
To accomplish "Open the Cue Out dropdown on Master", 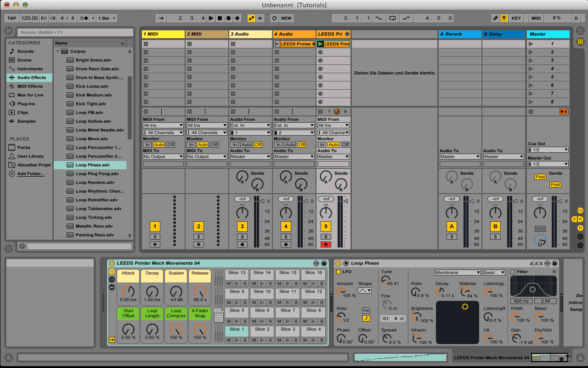I will [548, 149].
